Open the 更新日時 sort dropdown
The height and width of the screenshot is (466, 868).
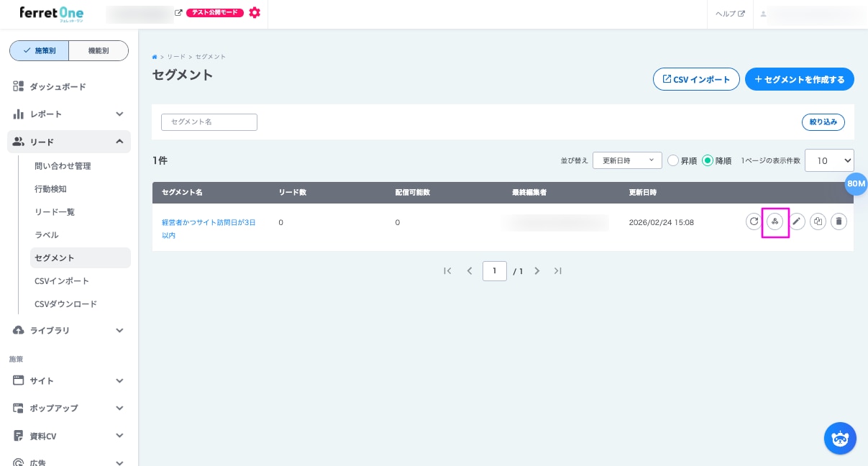pyautogui.click(x=626, y=160)
